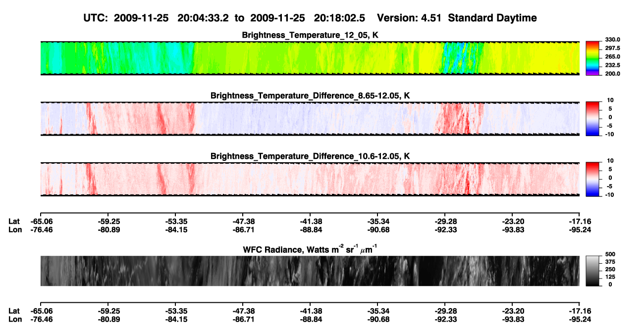Screen dimensions: 644x330
Task: Click the 'Lon' label beneath the 10.6-12.05 panel
Action: 15,230
